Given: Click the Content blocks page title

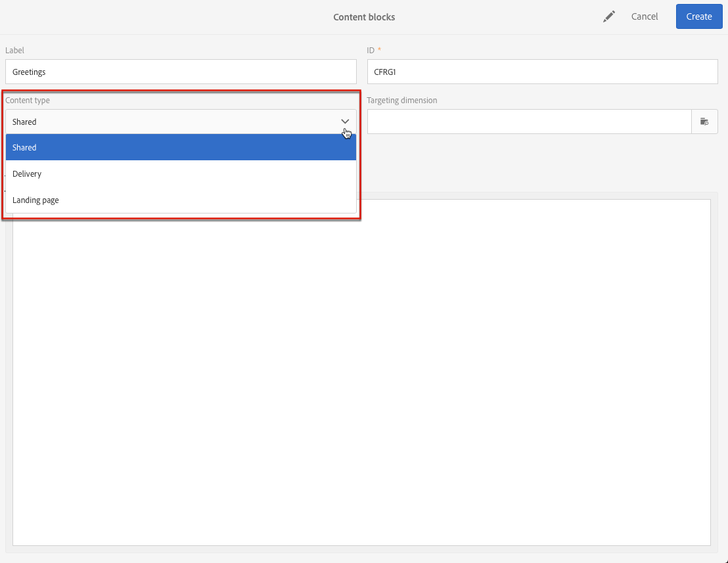Looking at the screenshot, I should [364, 17].
